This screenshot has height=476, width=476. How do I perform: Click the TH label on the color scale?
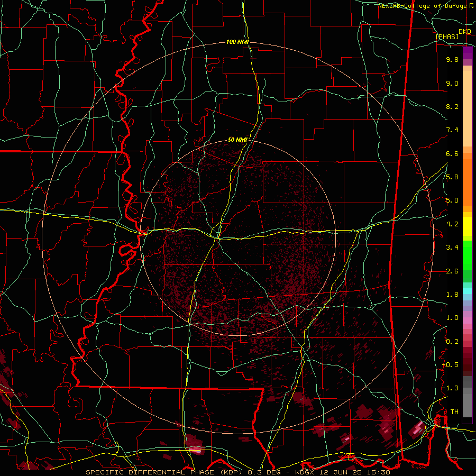coord(454,412)
